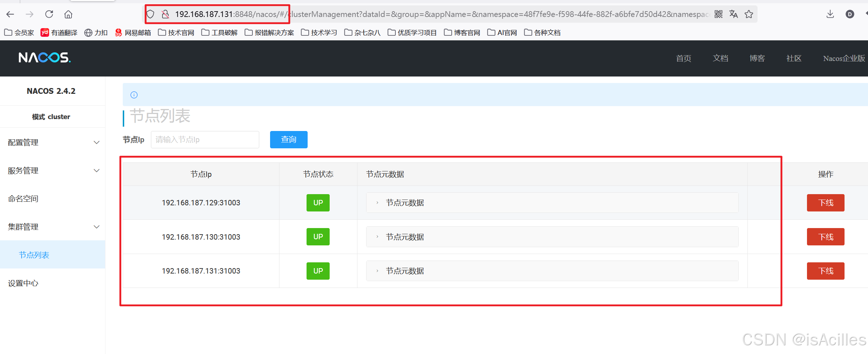Open the 网易邮箱 bookmark

133,32
